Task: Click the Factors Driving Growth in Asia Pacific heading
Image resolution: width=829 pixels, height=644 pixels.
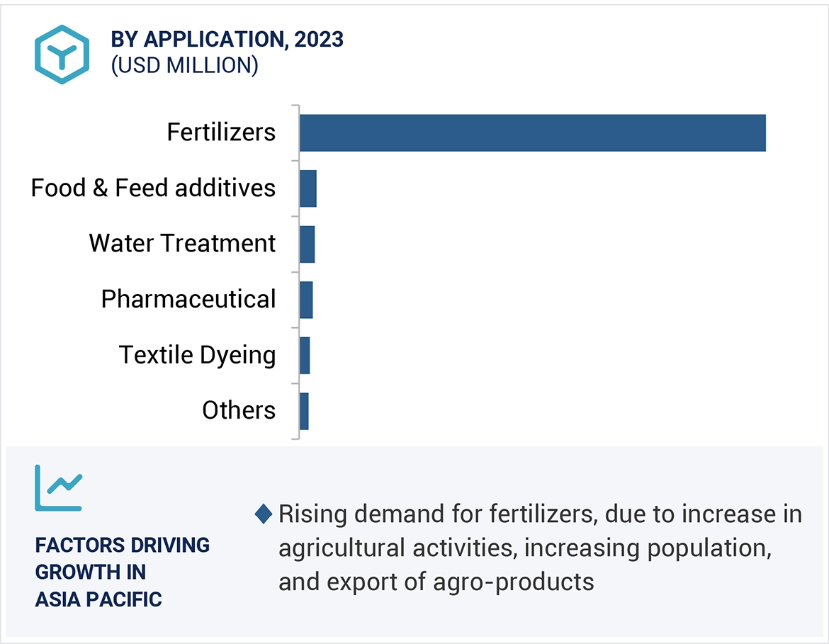Action: pyautogui.click(x=122, y=572)
